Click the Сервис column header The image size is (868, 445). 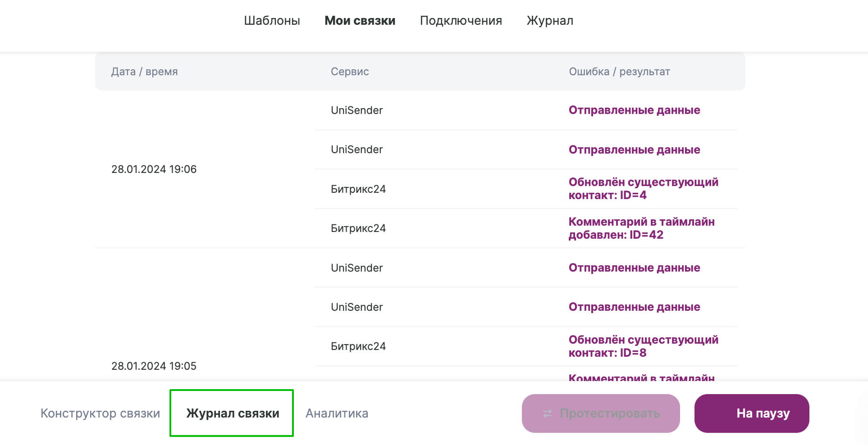tap(350, 72)
